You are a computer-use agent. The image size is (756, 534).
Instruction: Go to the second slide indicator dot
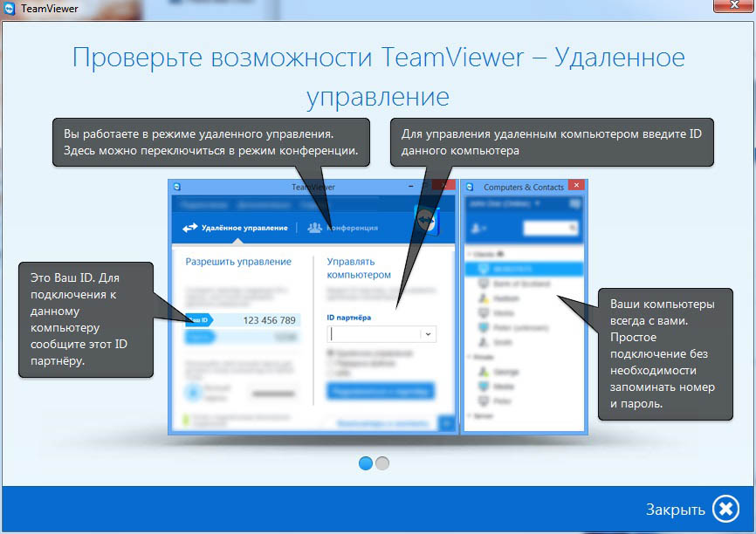click(382, 463)
